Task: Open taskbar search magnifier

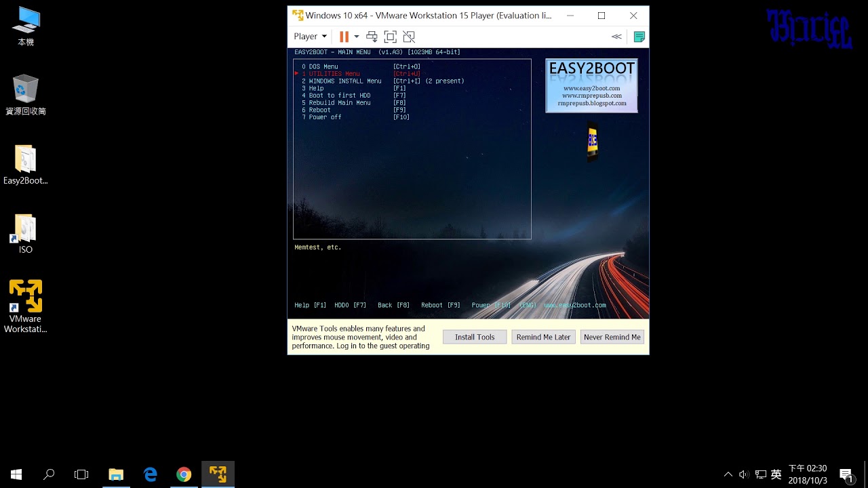Action: point(49,474)
